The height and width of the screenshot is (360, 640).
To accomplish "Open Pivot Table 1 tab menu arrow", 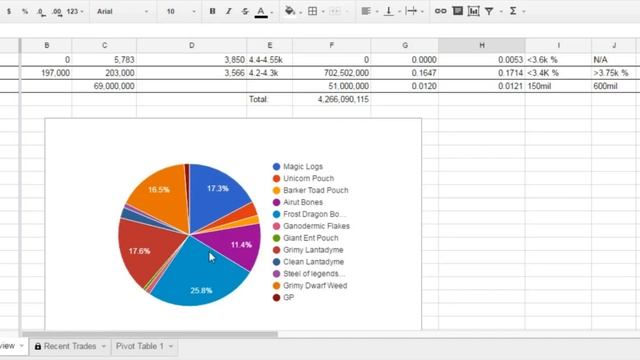I will click(171, 347).
